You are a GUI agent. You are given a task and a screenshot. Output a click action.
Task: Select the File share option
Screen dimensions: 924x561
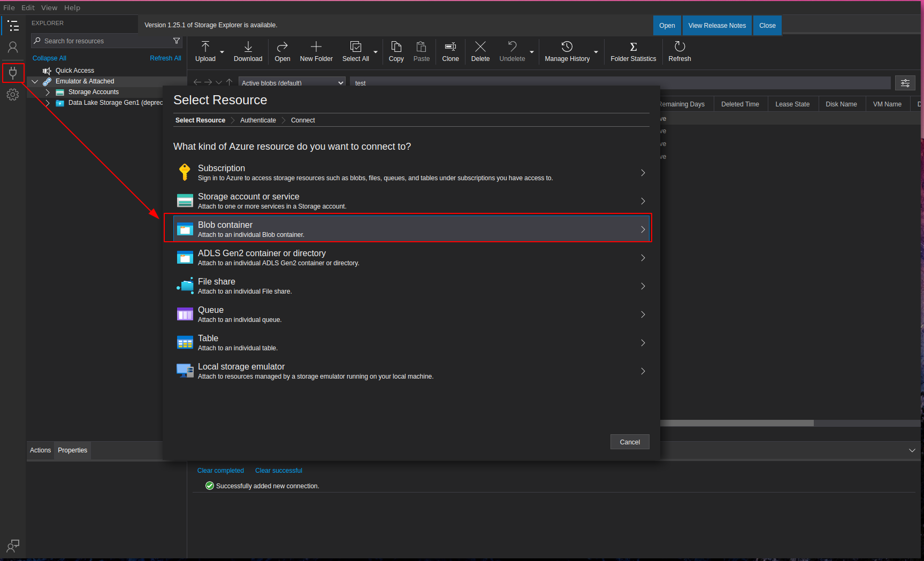[x=411, y=286]
